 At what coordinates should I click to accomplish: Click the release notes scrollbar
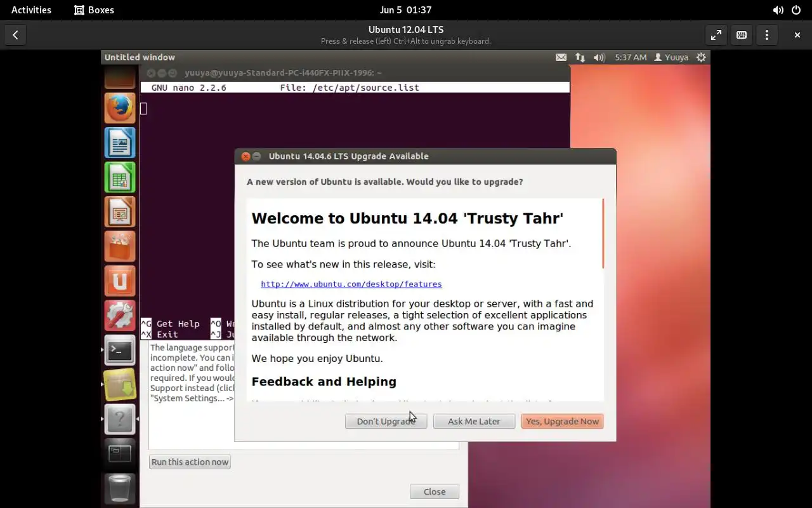(x=603, y=234)
